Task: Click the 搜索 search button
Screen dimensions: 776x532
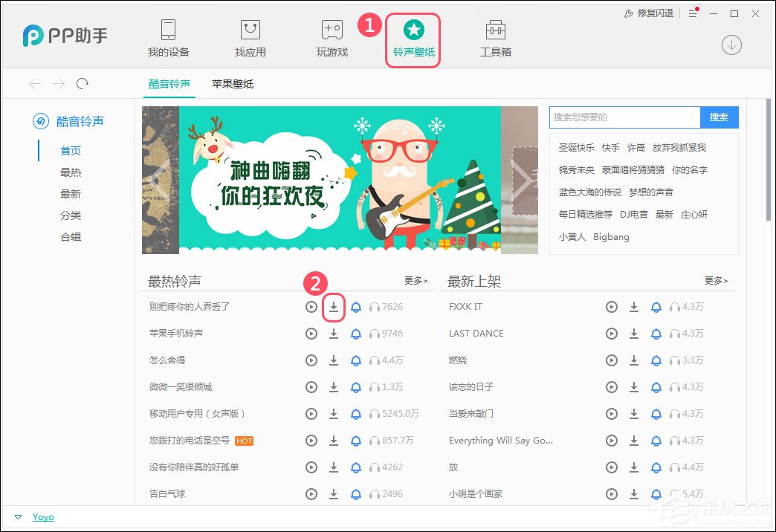Action: pos(718,117)
